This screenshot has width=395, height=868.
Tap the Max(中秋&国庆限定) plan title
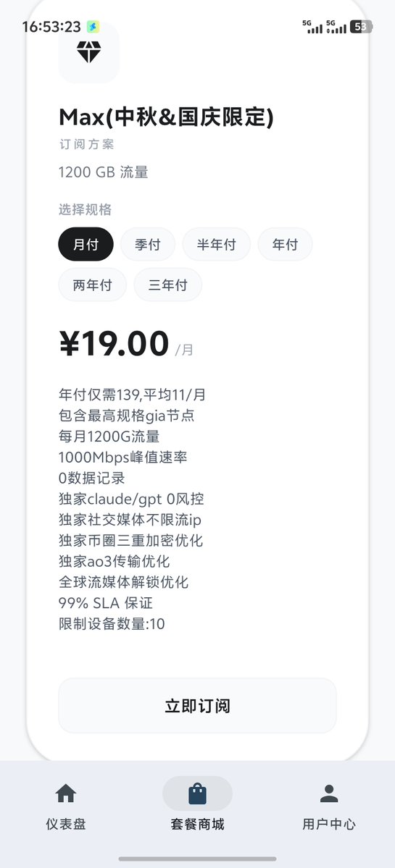166,117
